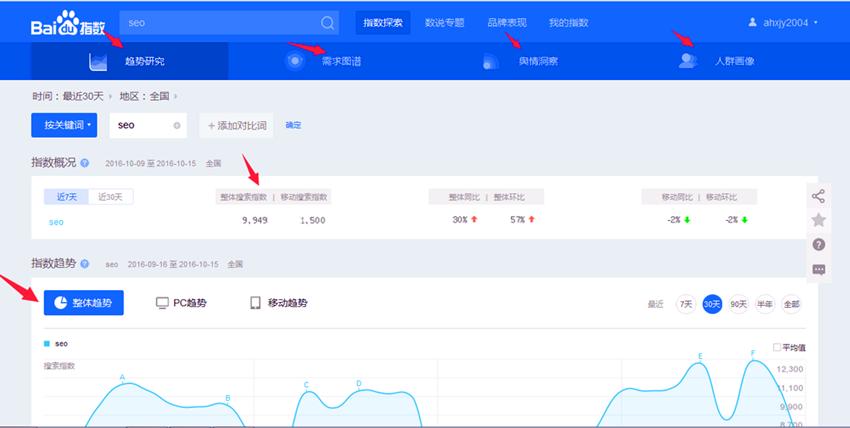The height and width of the screenshot is (428, 850).
Task: Select the 近30天 toggle
Action: [111, 197]
